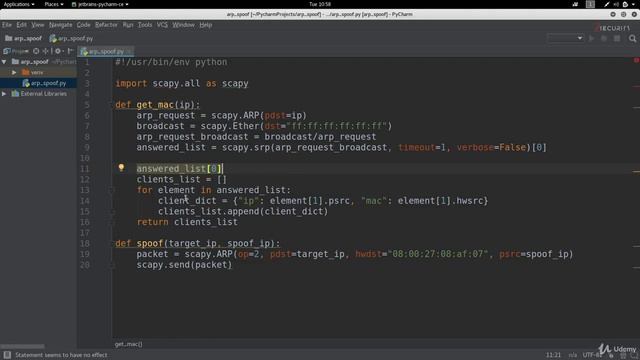Open the Places menu in top bar

pyautogui.click(x=54, y=4)
